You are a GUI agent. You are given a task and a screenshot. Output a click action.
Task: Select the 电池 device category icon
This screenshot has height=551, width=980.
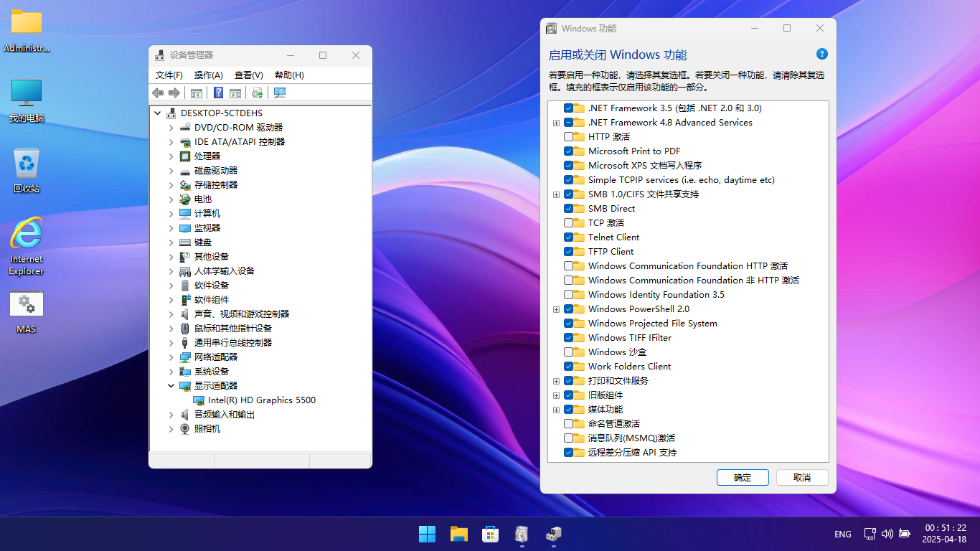click(185, 199)
